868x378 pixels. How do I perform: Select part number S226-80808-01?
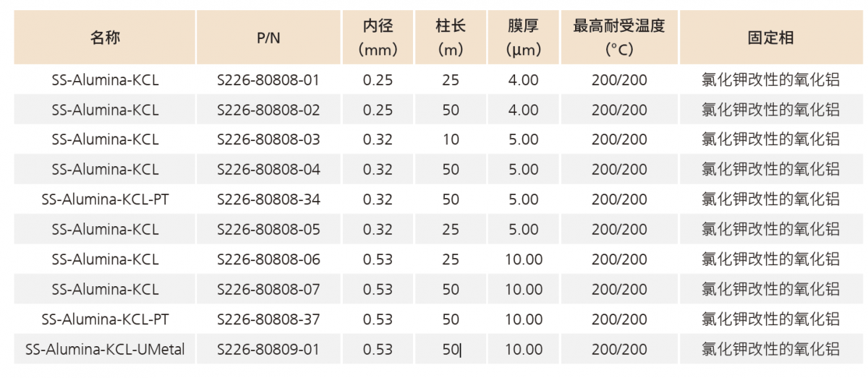click(x=268, y=80)
